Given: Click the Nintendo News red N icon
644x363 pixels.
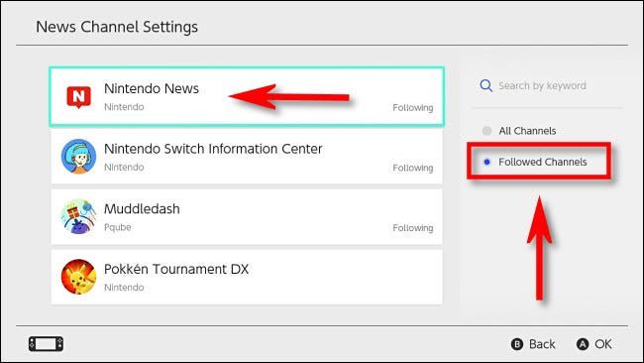Looking at the screenshot, I should [79, 97].
